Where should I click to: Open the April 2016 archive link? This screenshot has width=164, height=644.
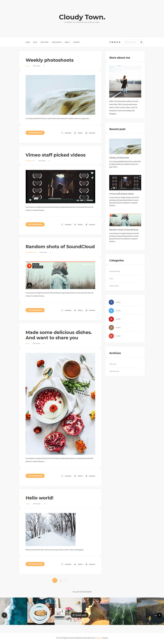(x=113, y=364)
